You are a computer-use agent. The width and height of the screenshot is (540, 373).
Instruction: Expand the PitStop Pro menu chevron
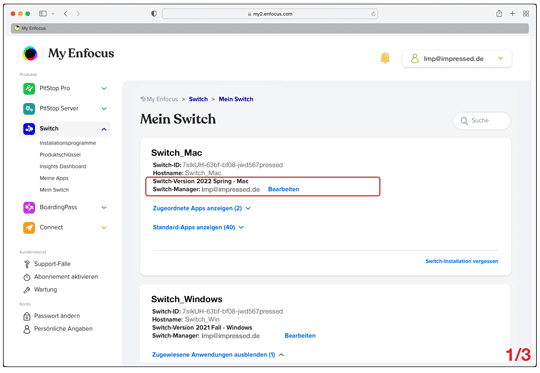(x=104, y=89)
